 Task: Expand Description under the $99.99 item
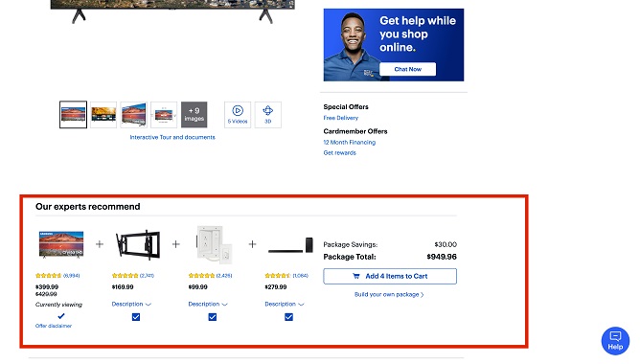pos(208,304)
